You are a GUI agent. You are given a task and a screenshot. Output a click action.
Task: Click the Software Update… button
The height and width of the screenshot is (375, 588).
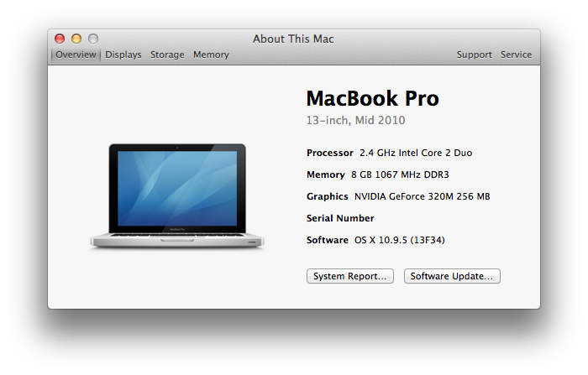point(452,276)
